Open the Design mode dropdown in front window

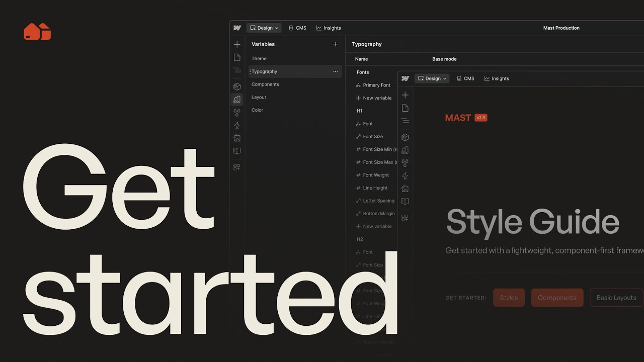click(432, 78)
